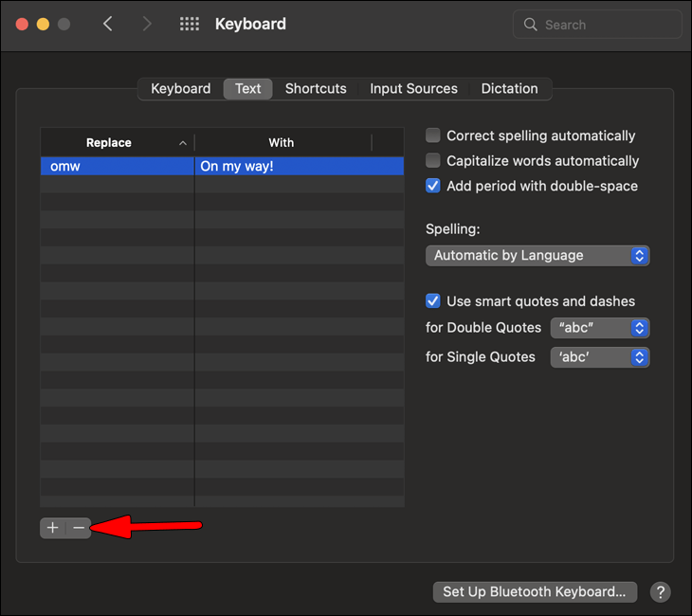Viewport: 692px width, 616px height.
Task: Uncheck Use smart quotes and dashes
Action: [x=433, y=301]
